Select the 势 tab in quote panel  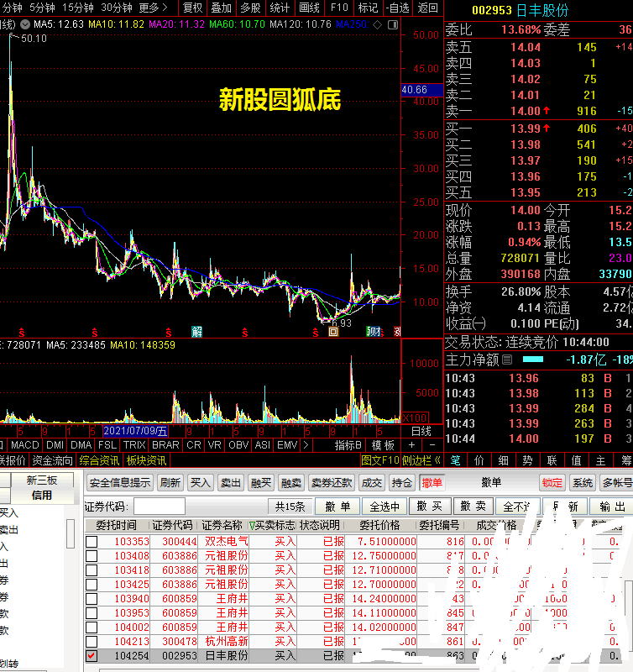click(x=528, y=460)
